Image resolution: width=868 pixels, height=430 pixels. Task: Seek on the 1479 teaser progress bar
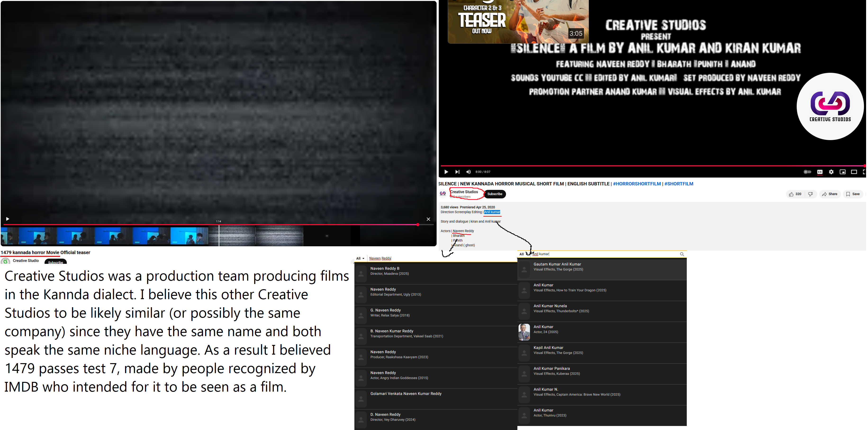point(218,224)
